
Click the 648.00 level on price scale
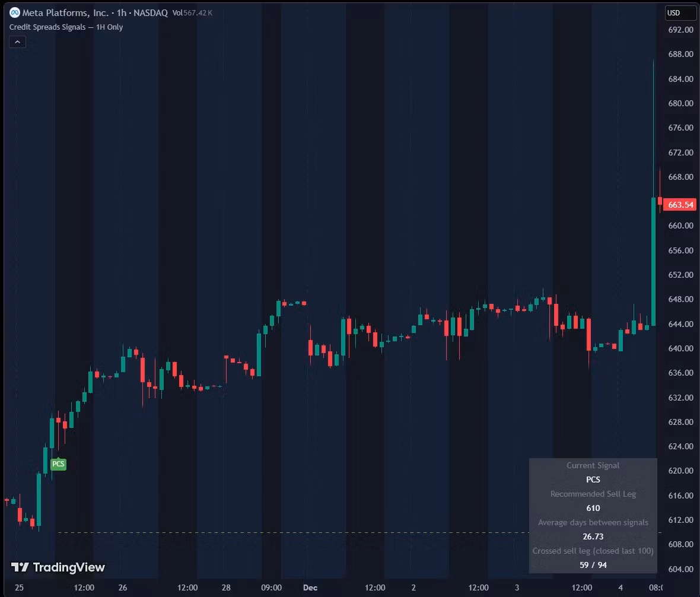click(680, 299)
